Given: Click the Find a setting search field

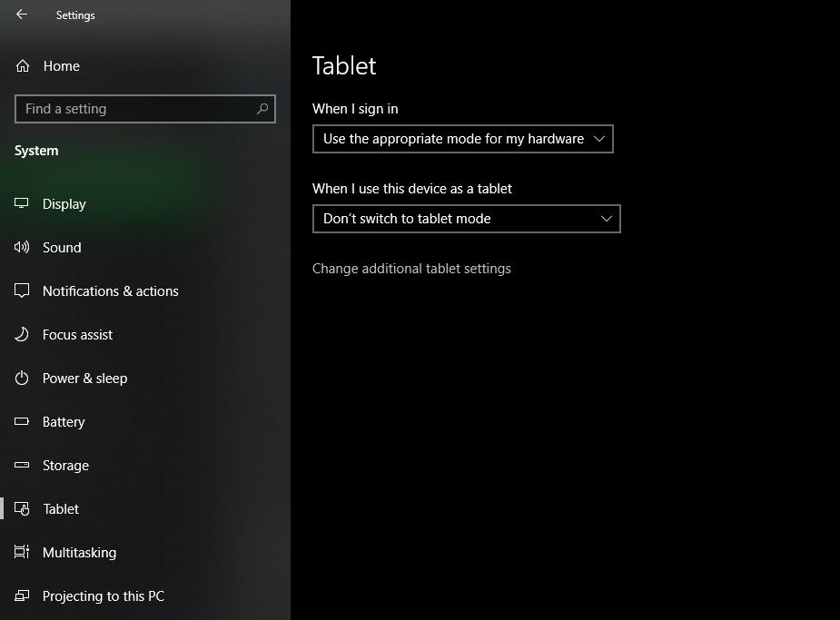Looking at the screenshot, I should [x=136, y=109].
